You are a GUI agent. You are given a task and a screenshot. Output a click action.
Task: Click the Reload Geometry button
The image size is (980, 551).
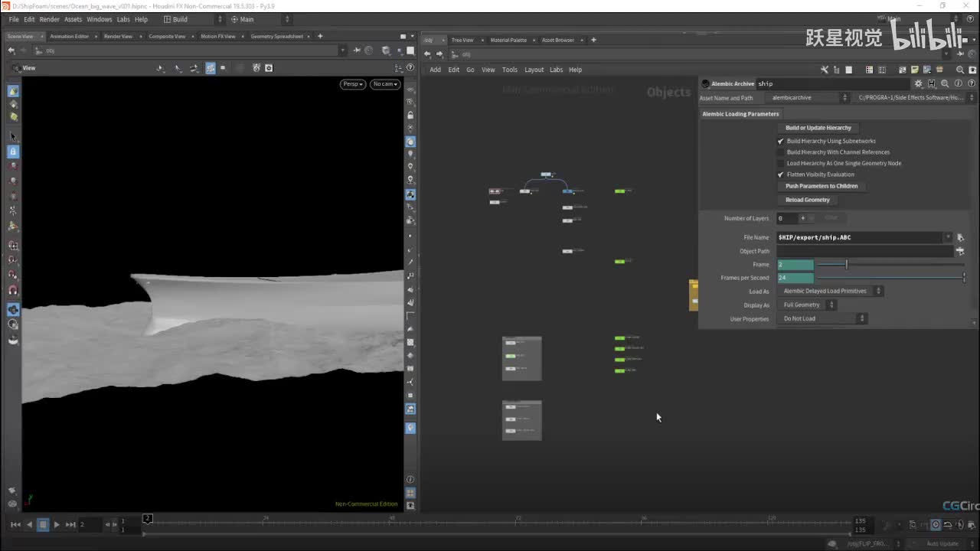point(807,200)
